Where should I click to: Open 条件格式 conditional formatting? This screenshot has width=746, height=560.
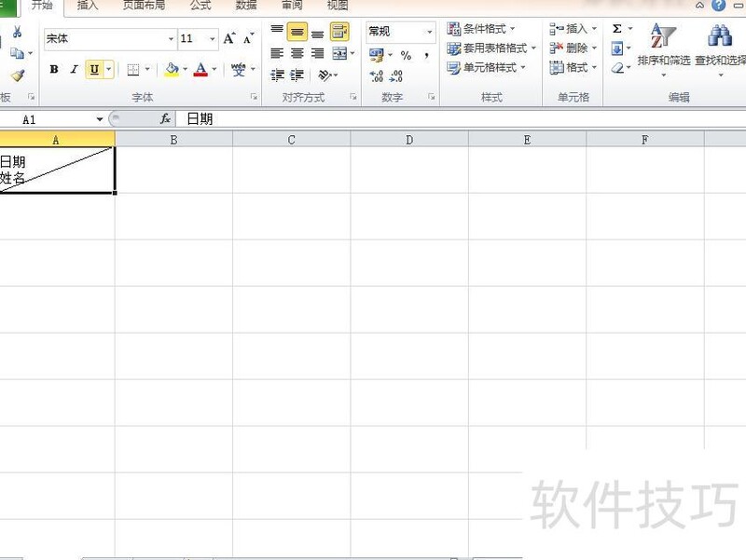point(481,29)
